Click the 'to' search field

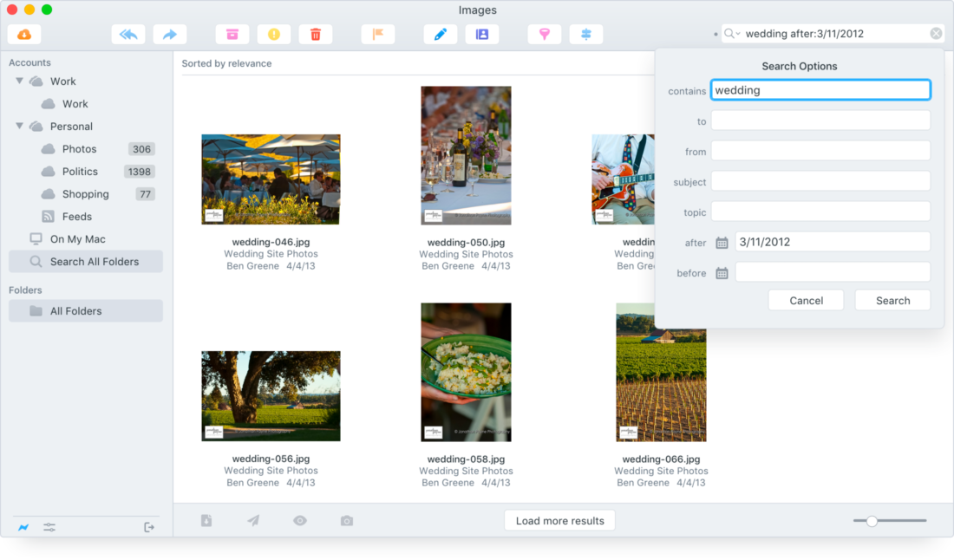pos(820,120)
